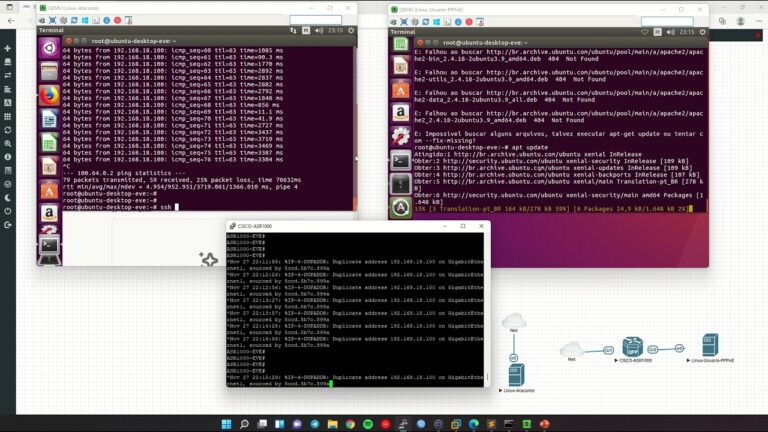Click blue info icon in Linux-Atacante QEMU toolbar
The height and width of the screenshot is (432, 768).
[x=106, y=21]
